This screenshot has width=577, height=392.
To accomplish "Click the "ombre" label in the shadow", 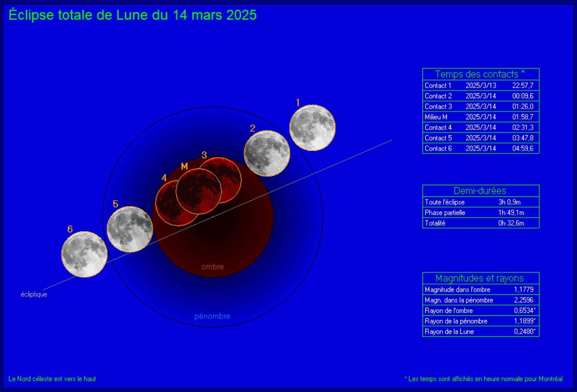I will (x=213, y=267).
